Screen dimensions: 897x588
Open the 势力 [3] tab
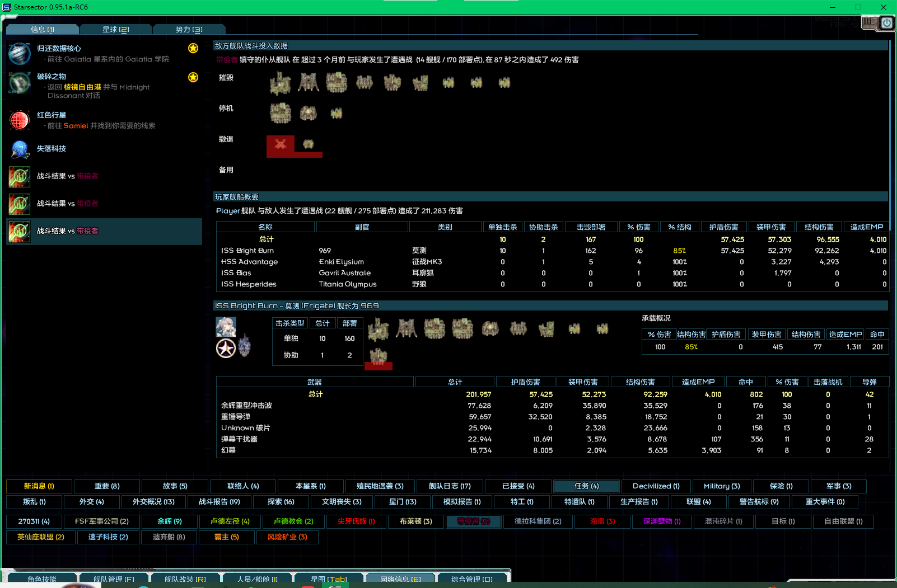pos(189,30)
